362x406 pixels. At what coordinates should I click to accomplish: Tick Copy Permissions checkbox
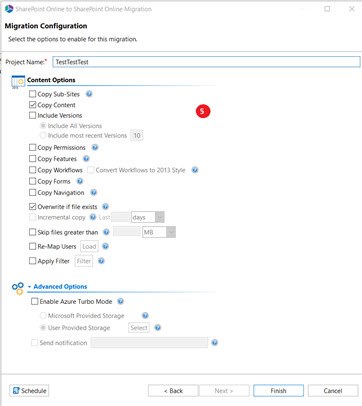point(32,147)
